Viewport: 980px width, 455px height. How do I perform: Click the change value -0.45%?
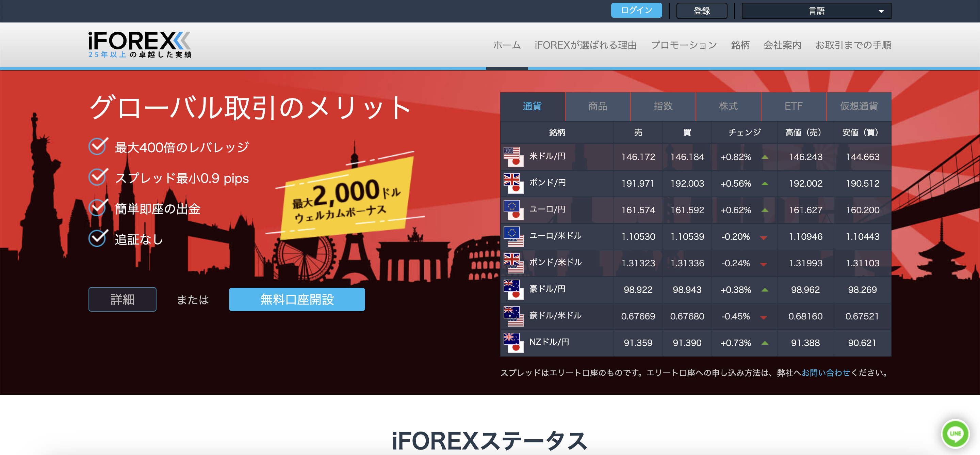735,316
